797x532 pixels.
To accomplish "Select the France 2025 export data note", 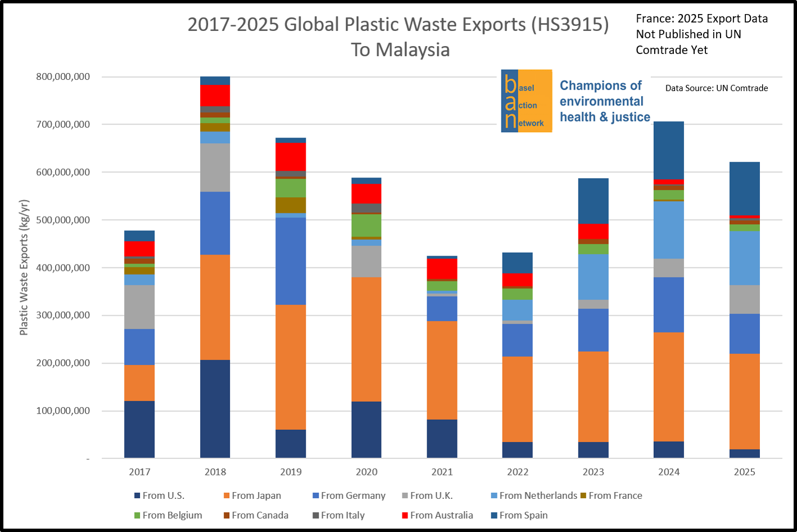I will pos(702,34).
